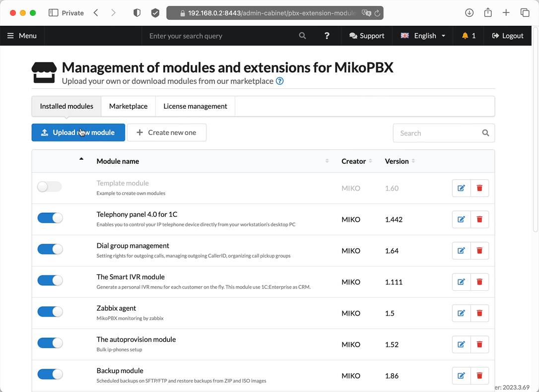The height and width of the screenshot is (392, 539).
Task: Open the English language dropdown
Action: [423, 36]
